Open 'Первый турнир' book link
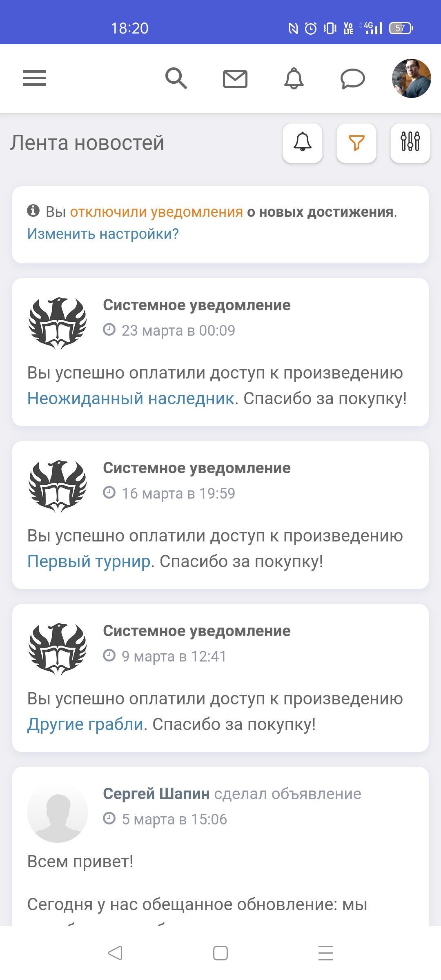This screenshot has width=441, height=980. (x=89, y=561)
